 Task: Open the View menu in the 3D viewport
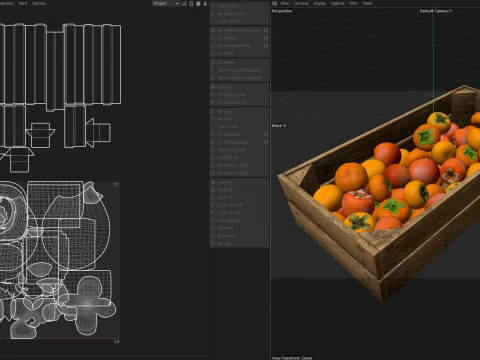[285, 3]
